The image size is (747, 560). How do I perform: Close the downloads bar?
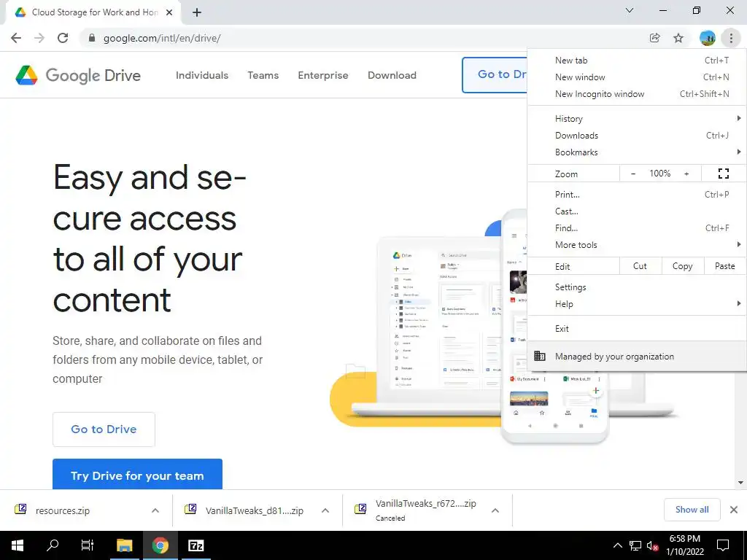point(734,510)
